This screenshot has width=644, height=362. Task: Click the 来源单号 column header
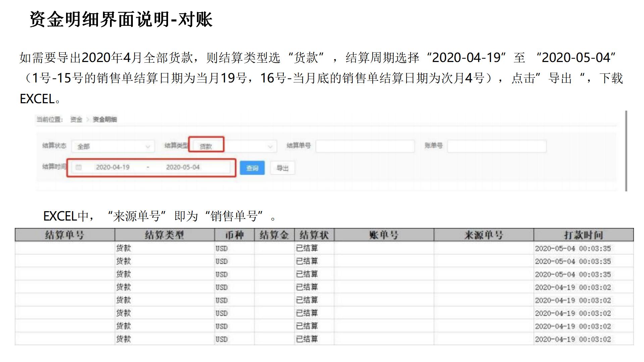click(484, 235)
